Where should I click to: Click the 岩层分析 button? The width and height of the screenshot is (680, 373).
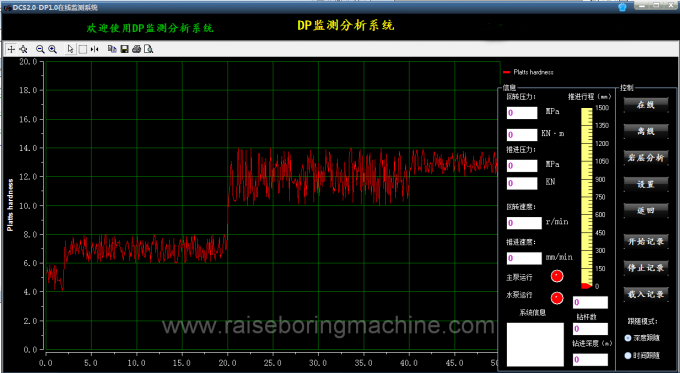tap(646, 157)
